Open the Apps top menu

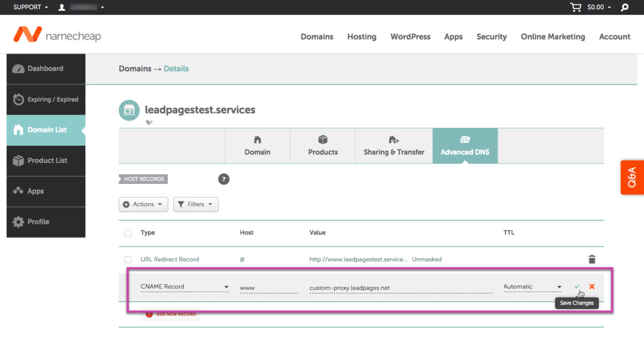(453, 36)
